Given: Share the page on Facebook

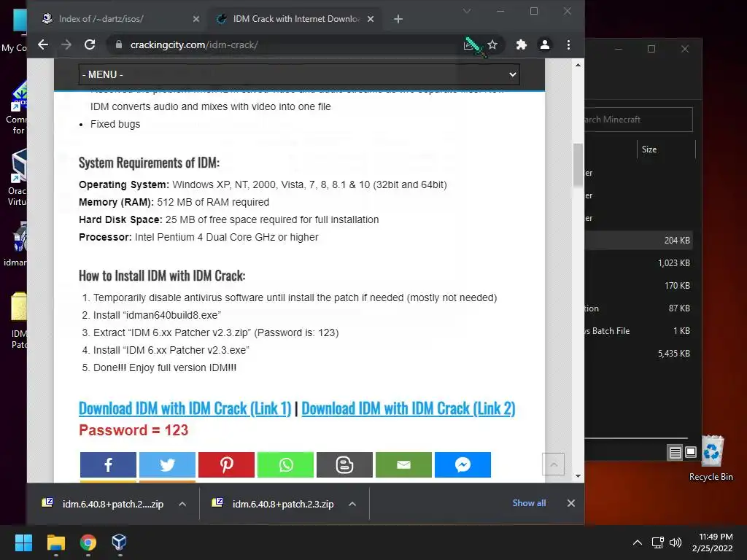Looking at the screenshot, I should click(108, 464).
